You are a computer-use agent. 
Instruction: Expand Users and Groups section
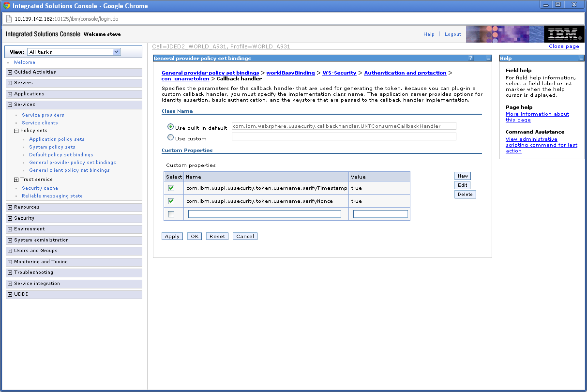(x=10, y=251)
